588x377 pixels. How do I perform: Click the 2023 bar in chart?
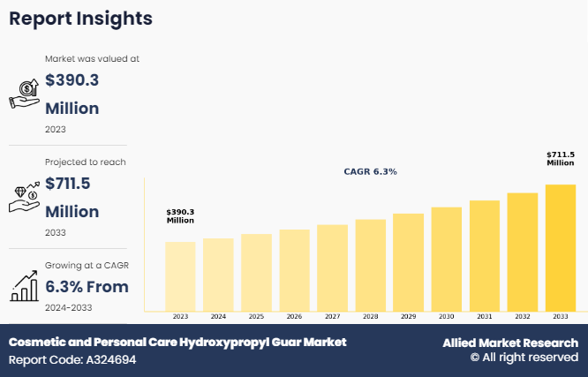click(180, 275)
